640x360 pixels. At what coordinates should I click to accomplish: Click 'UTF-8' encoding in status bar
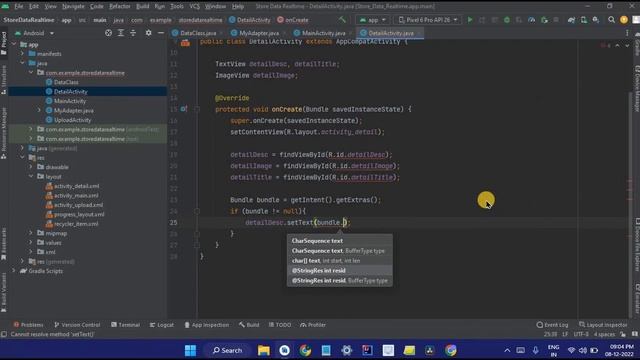581,334
